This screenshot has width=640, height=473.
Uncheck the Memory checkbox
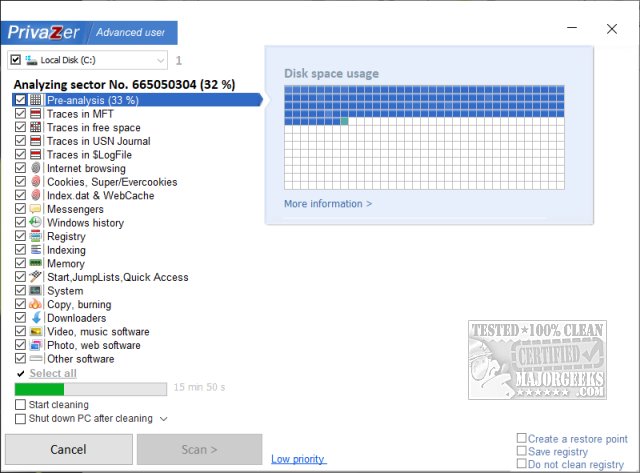coord(20,263)
